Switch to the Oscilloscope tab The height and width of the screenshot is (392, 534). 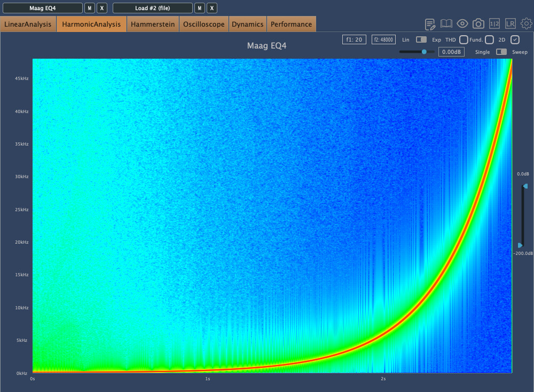[203, 24]
